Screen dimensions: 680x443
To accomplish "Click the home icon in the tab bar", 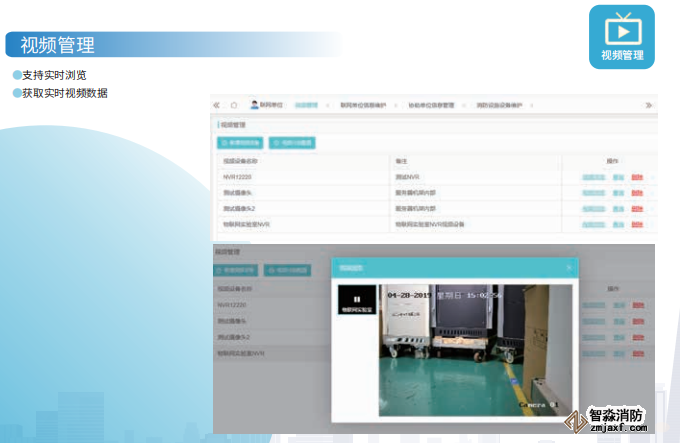I will [233, 104].
